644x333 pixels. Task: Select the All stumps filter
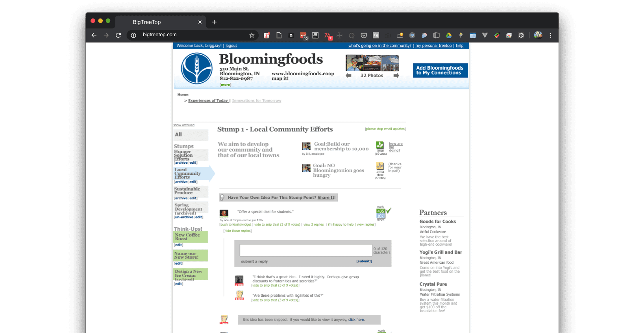pos(191,135)
